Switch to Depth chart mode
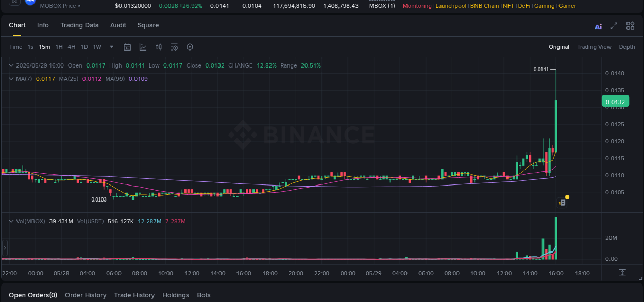 pos(627,47)
